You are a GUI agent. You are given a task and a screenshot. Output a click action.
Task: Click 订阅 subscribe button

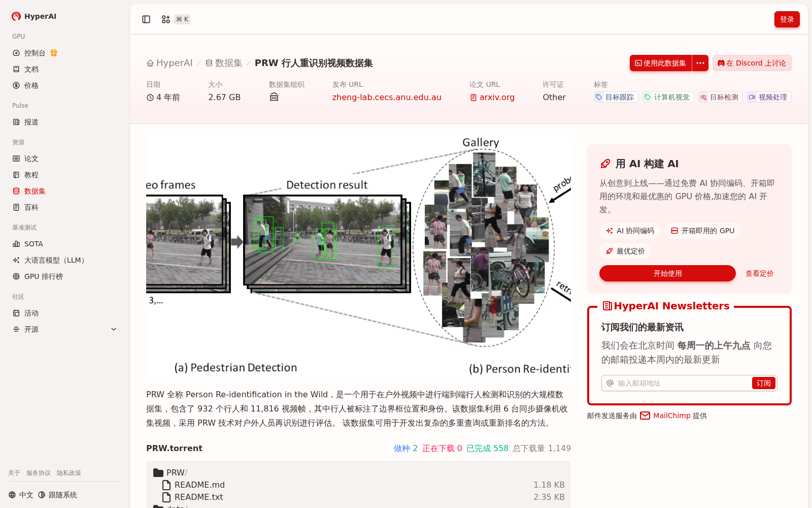pos(763,383)
